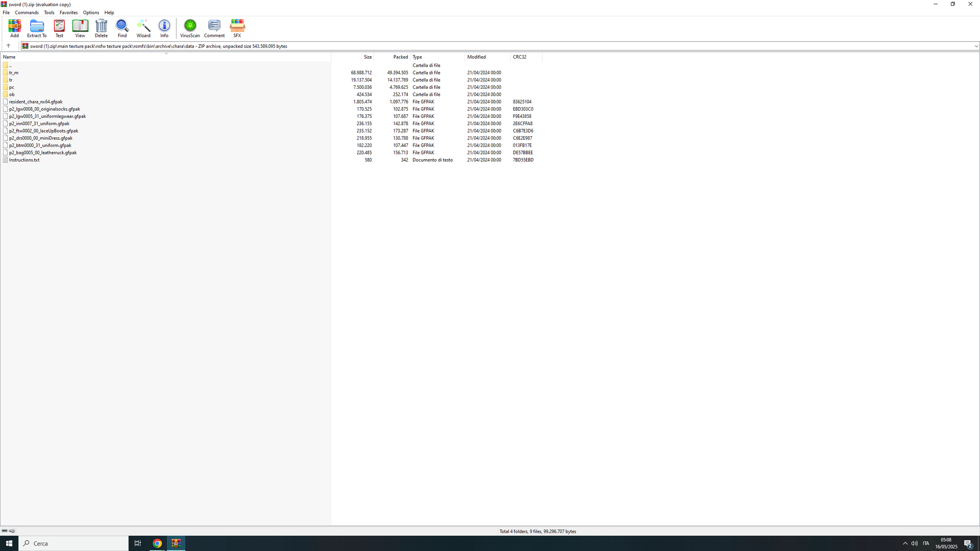Click CRC32 value DE57BBEE
The height and width of the screenshot is (551, 980).
[523, 153]
